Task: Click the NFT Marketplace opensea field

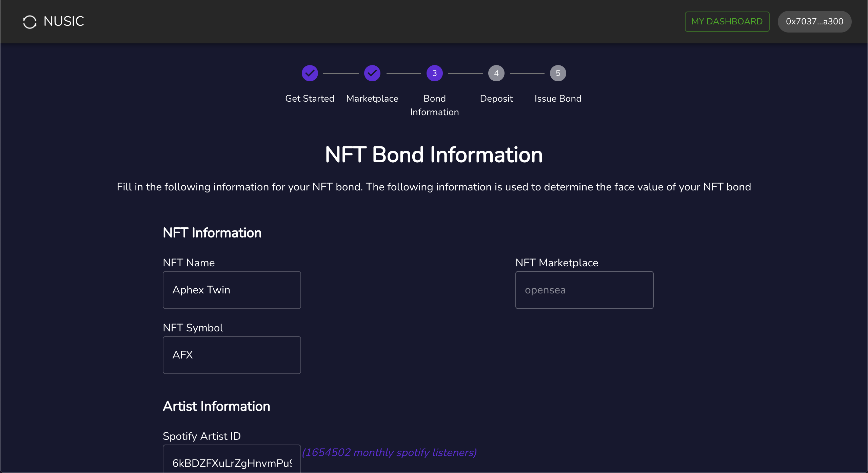Action: pos(584,290)
